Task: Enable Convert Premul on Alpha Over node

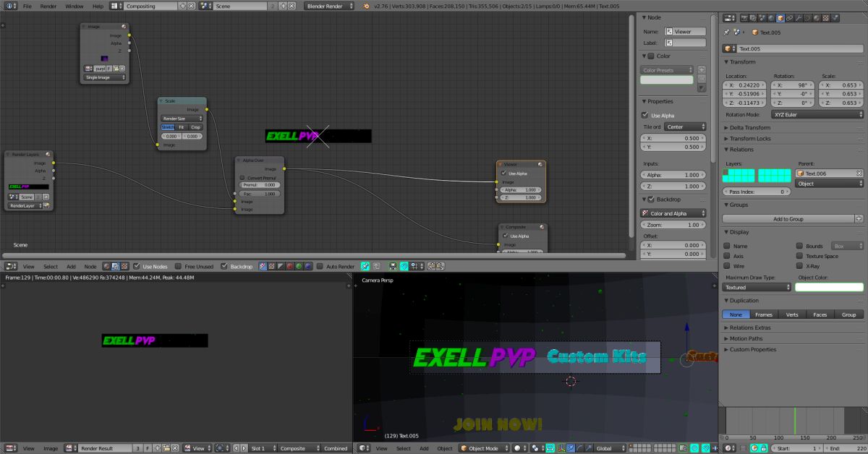Action: [x=242, y=178]
